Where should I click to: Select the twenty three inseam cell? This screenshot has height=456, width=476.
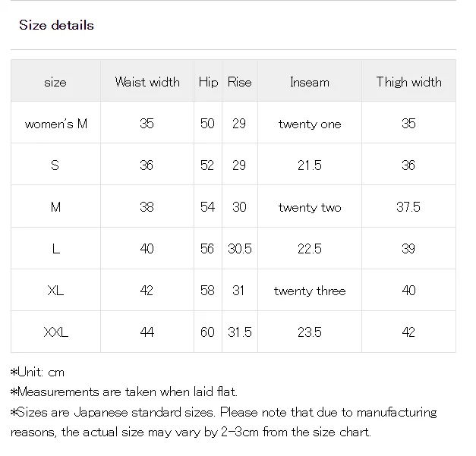coord(310,291)
